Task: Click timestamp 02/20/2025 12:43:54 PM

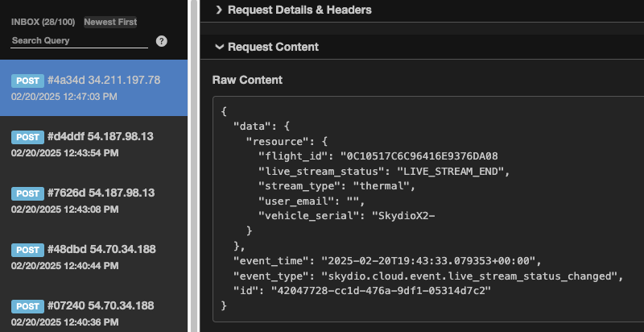Action: [x=65, y=153]
